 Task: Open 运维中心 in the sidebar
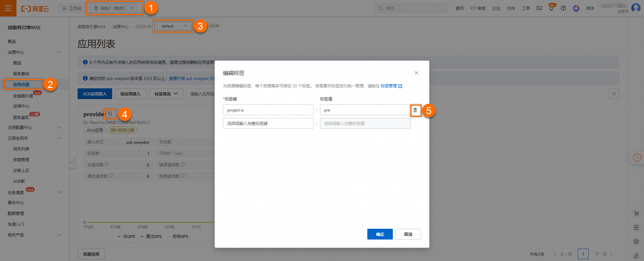coord(21,106)
